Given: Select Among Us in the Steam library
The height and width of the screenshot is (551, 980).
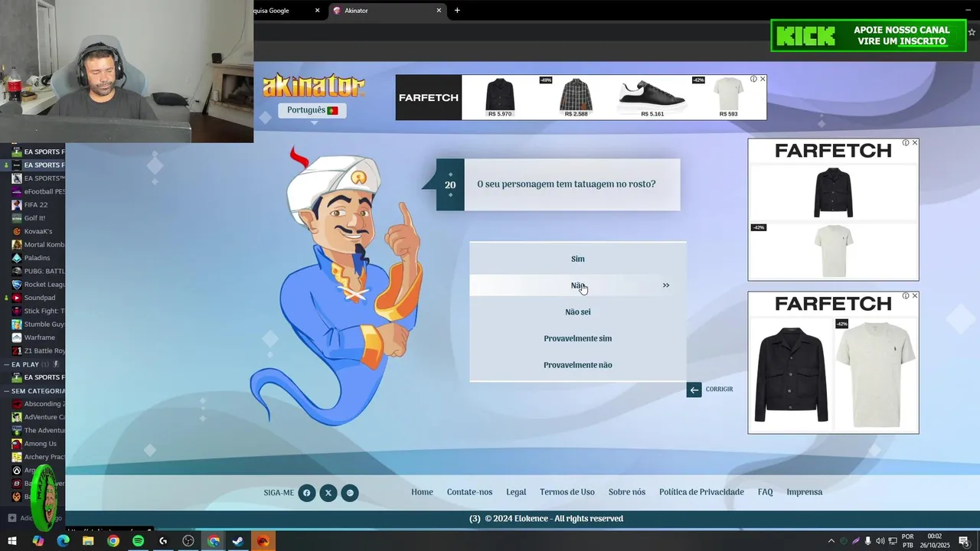Looking at the screenshot, I should (x=38, y=444).
